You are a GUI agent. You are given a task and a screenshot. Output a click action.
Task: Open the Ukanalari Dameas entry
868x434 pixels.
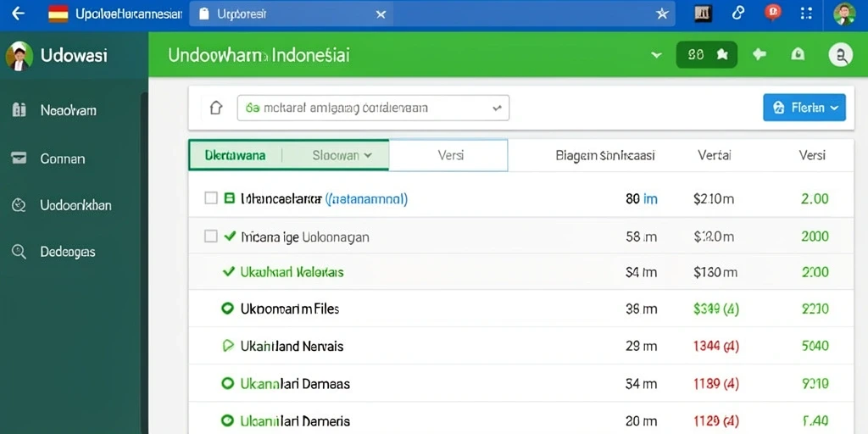pos(295,383)
